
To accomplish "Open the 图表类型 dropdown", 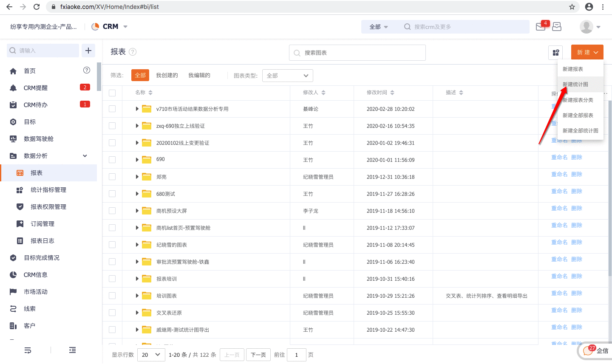I will 288,76.
